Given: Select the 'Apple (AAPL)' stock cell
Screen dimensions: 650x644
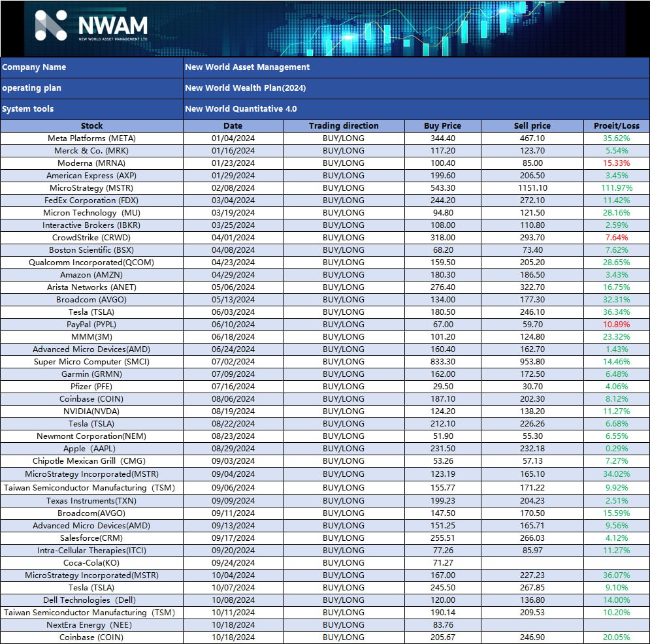Looking at the screenshot, I should 91,449.
